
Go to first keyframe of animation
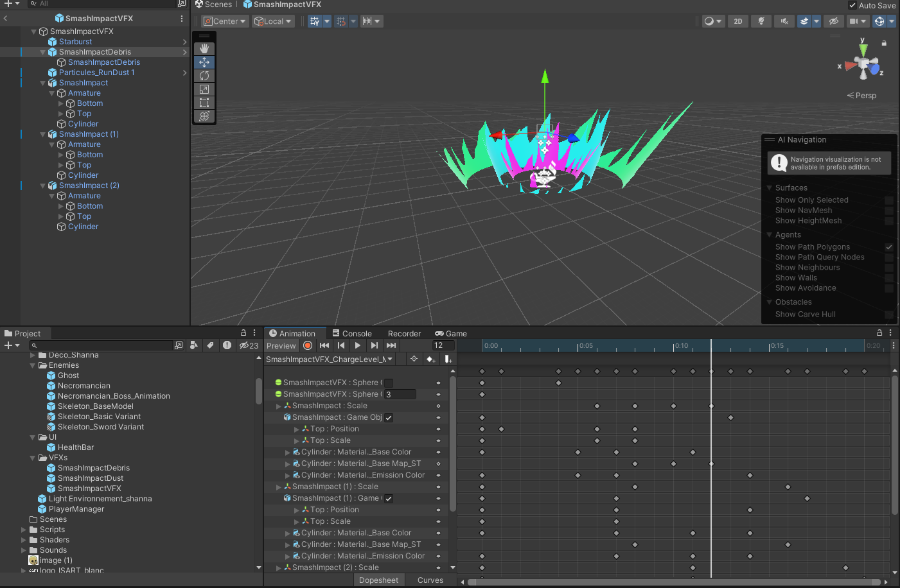[x=324, y=345]
